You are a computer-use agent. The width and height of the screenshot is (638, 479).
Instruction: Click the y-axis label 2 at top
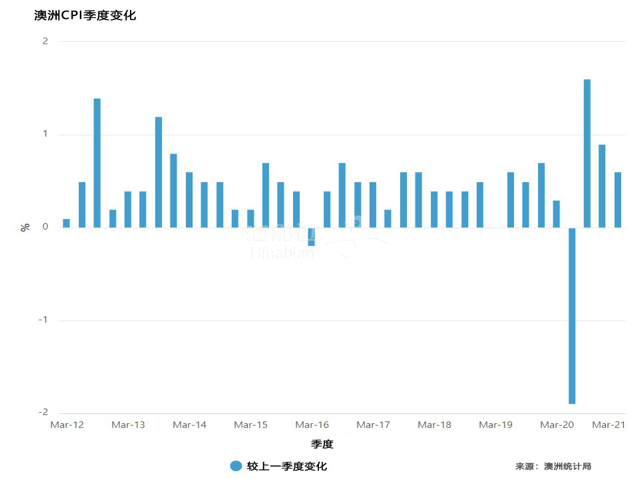pos(45,41)
